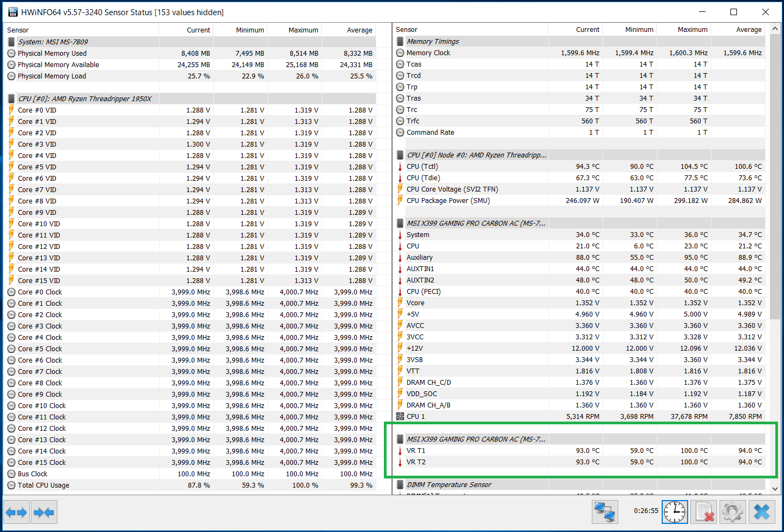Click the Maximum column header in right pane
Screen dimensions: 784x532
(x=684, y=30)
